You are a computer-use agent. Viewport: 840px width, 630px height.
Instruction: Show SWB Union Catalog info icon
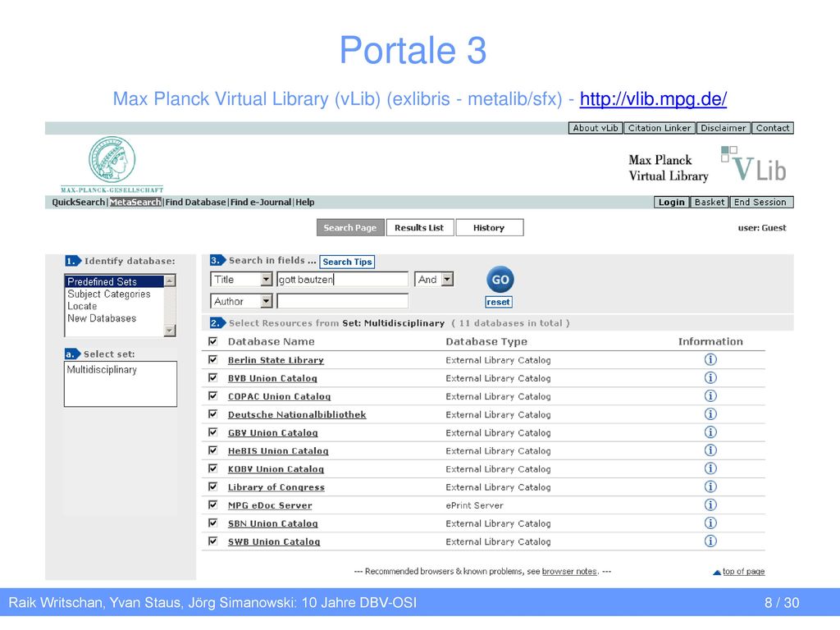(710, 541)
